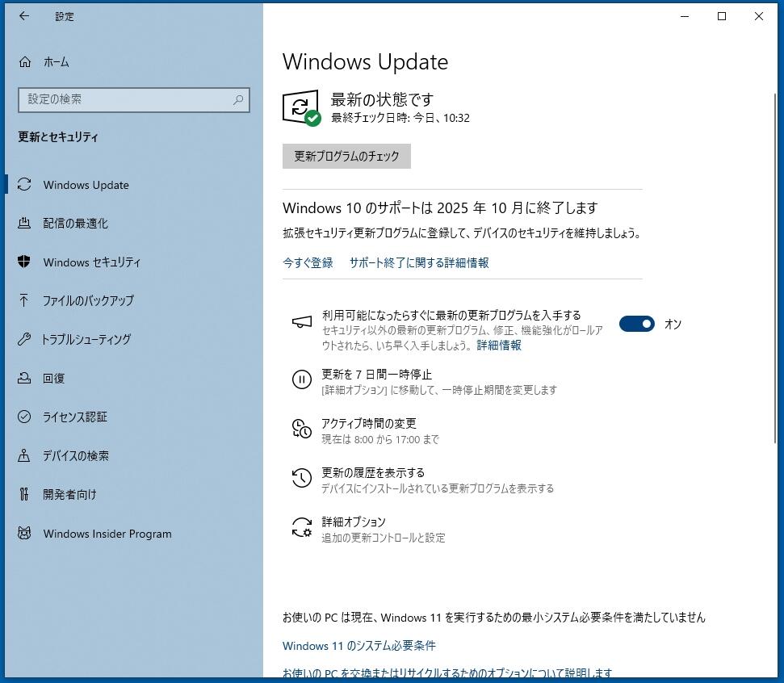
Task: Click the Windows 10 のサポートは 2025 年 heading
Action: click(440, 207)
